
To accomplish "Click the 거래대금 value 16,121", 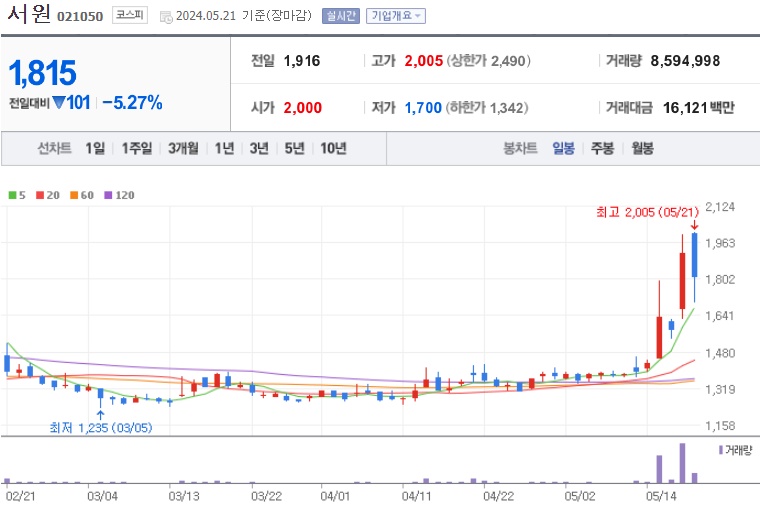I will 685,107.
